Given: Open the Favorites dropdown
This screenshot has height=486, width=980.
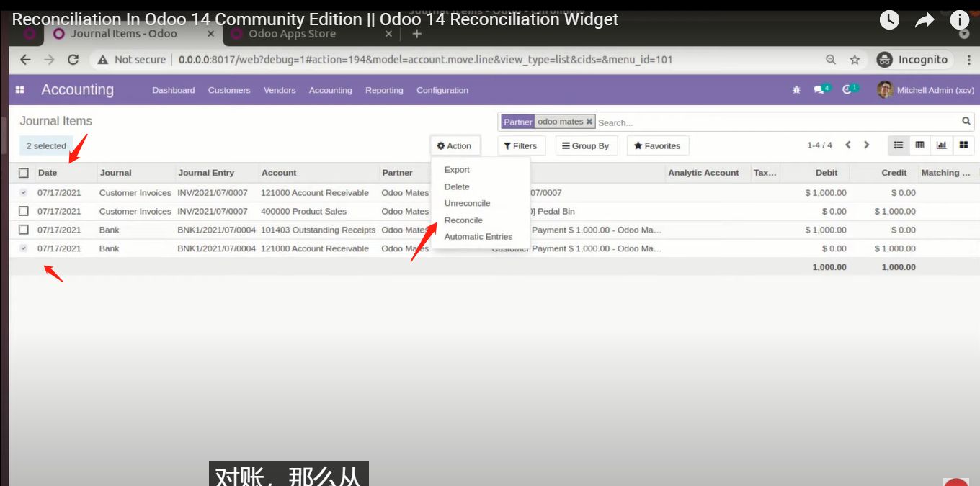Looking at the screenshot, I should (657, 145).
